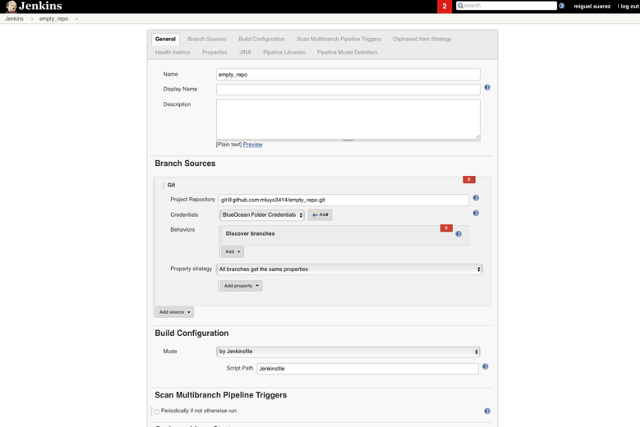The height and width of the screenshot is (427, 640).
Task: Switch to the Branch Sources tab
Action: 207,39
